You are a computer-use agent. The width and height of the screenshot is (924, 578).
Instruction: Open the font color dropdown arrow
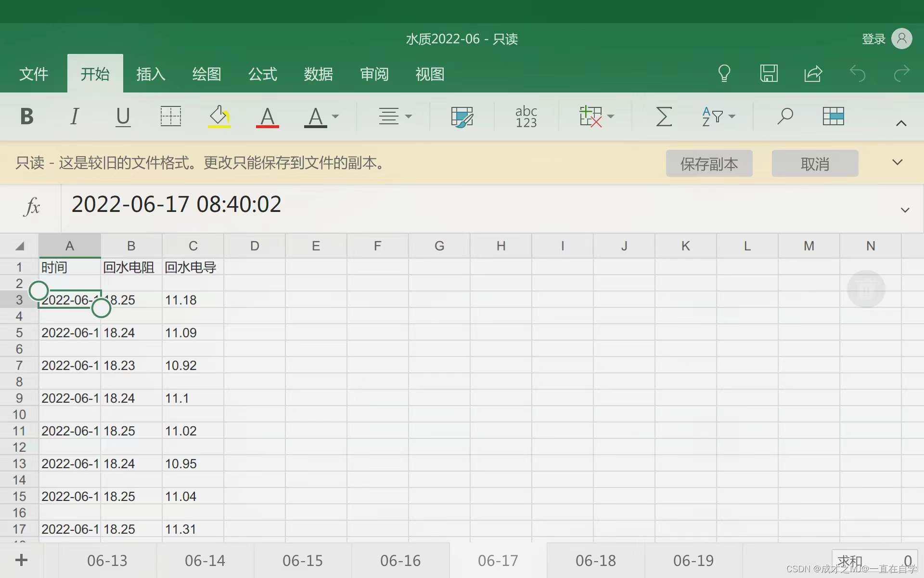pyautogui.click(x=336, y=118)
